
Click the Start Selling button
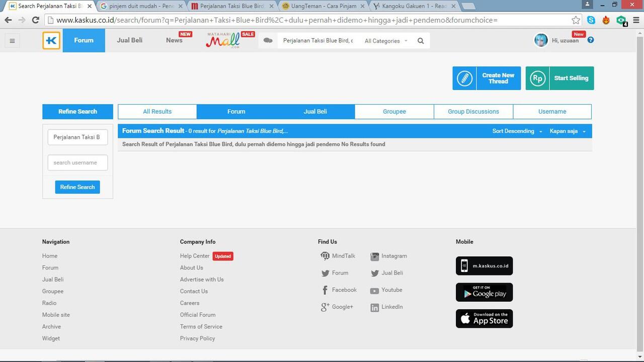coord(559,78)
